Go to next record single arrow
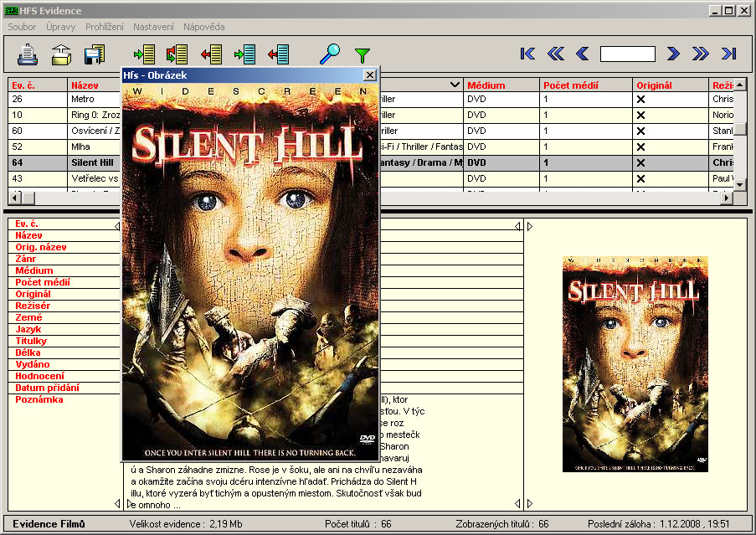Viewport: 756px width, 535px height. 673,54
